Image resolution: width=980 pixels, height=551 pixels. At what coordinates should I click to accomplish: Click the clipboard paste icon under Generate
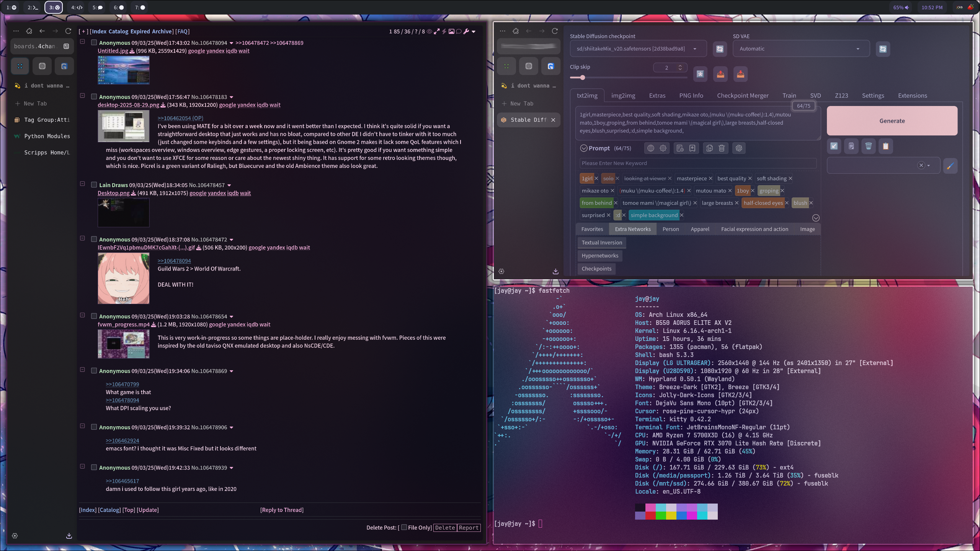[x=885, y=146]
